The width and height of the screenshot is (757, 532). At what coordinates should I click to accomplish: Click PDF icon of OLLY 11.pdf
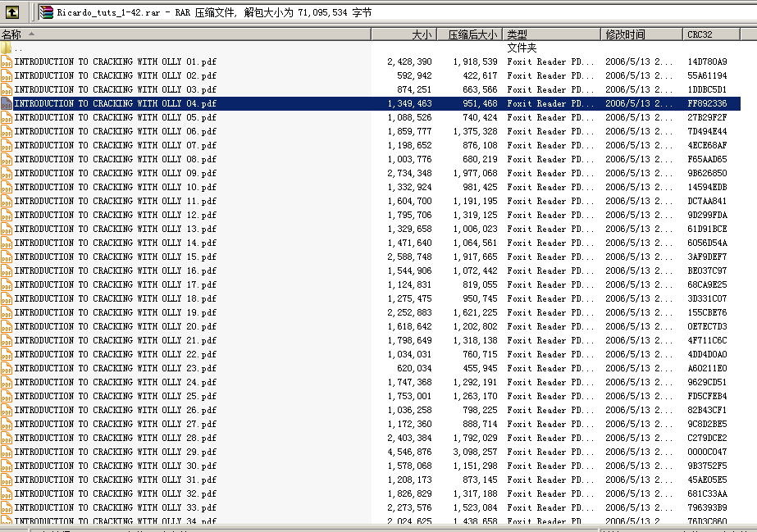(x=7, y=201)
